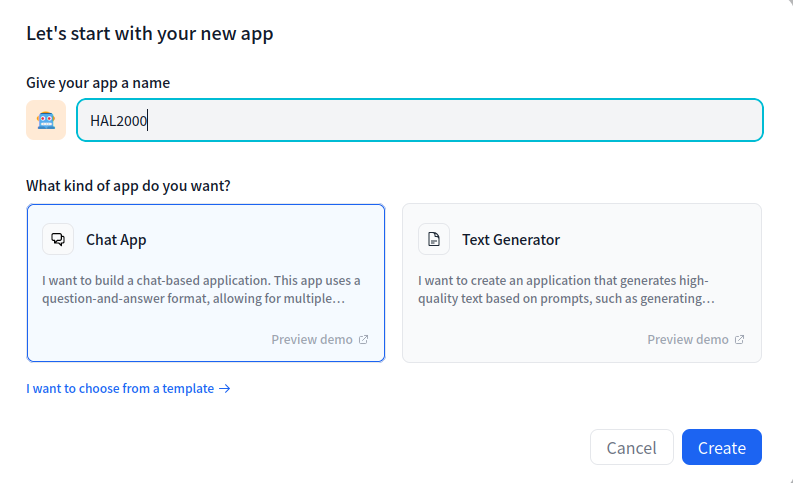Click the arrow icon after template link
Viewport: 793px width, 483px height.
225,388
